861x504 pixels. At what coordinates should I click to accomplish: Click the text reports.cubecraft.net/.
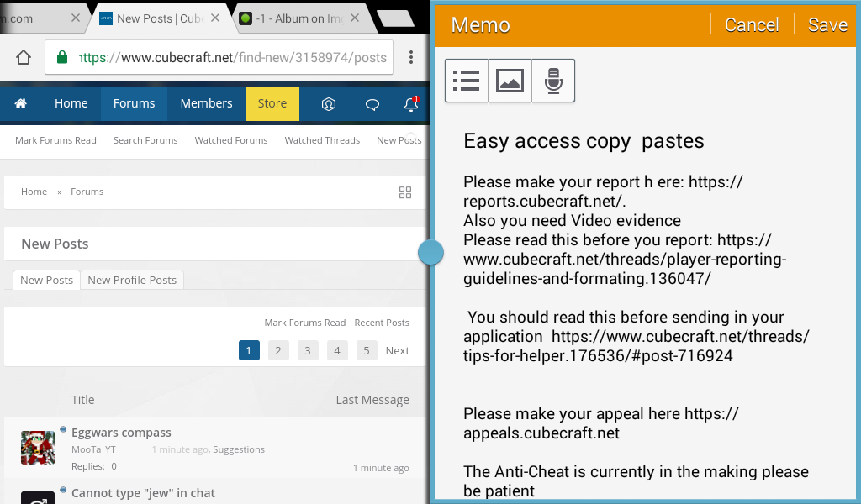pyautogui.click(x=545, y=202)
